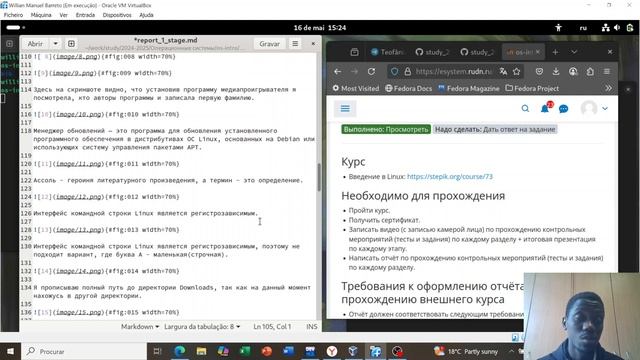Viewport: 640px width, 360px height.
Task: Expand the Firefox list all tabs chevron
Action: 574,52
